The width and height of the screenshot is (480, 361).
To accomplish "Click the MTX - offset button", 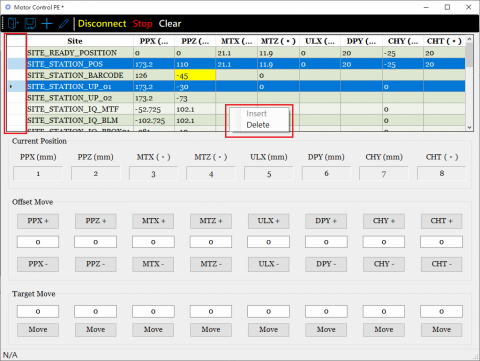I will pyautogui.click(x=153, y=264).
